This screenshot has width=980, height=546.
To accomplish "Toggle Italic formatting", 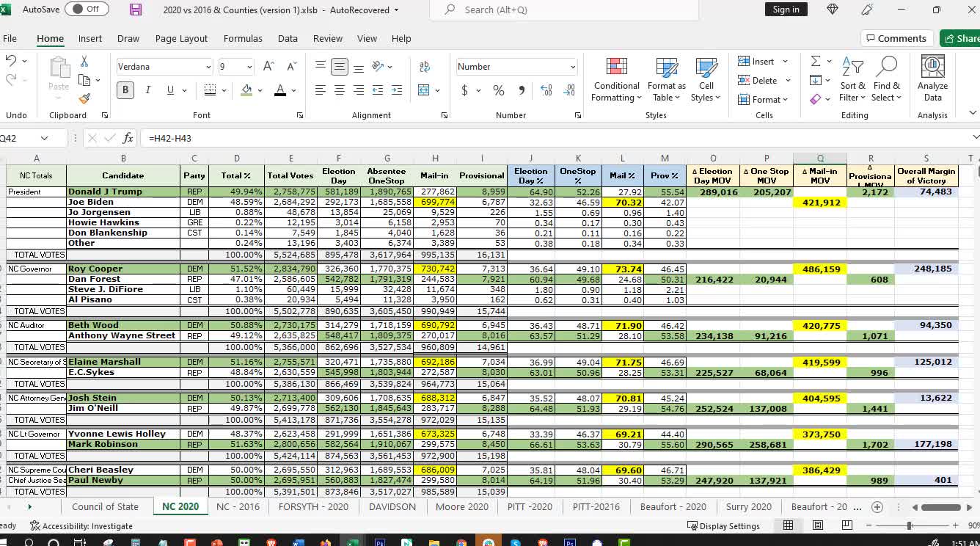I will 148,90.
